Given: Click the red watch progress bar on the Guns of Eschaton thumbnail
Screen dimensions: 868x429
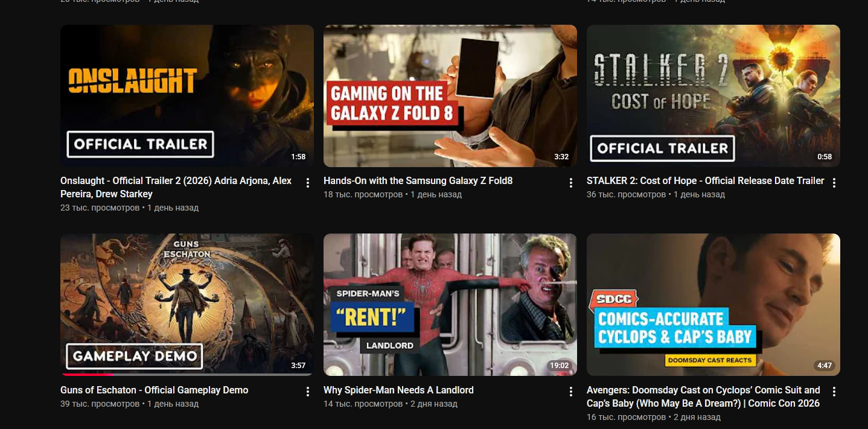Looking at the screenshot, I should coord(88,375).
